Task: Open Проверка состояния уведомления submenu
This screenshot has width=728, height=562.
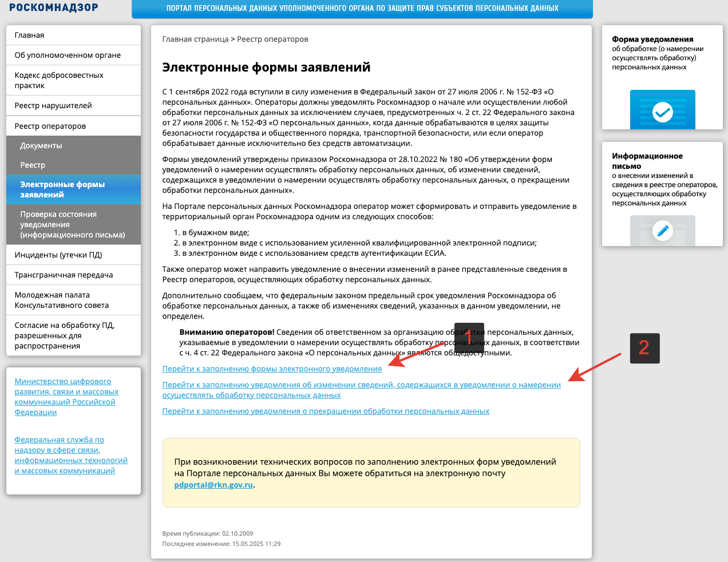Action: pyautogui.click(x=73, y=224)
